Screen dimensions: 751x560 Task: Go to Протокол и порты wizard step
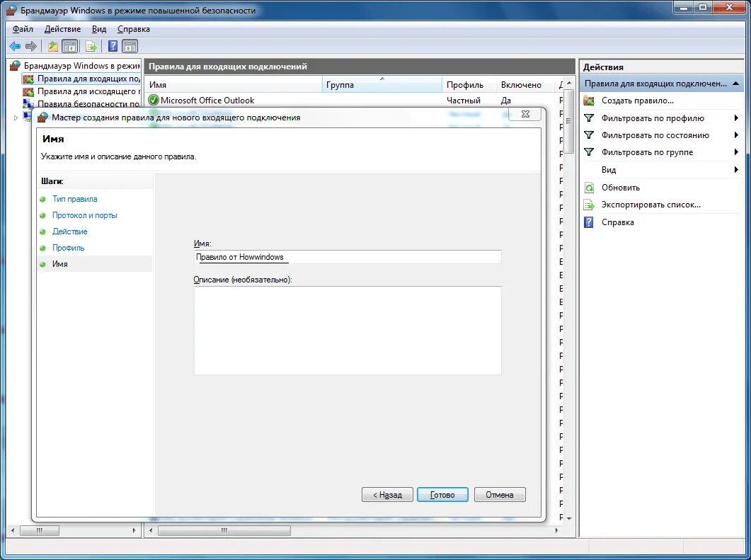(x=85, y=215)
